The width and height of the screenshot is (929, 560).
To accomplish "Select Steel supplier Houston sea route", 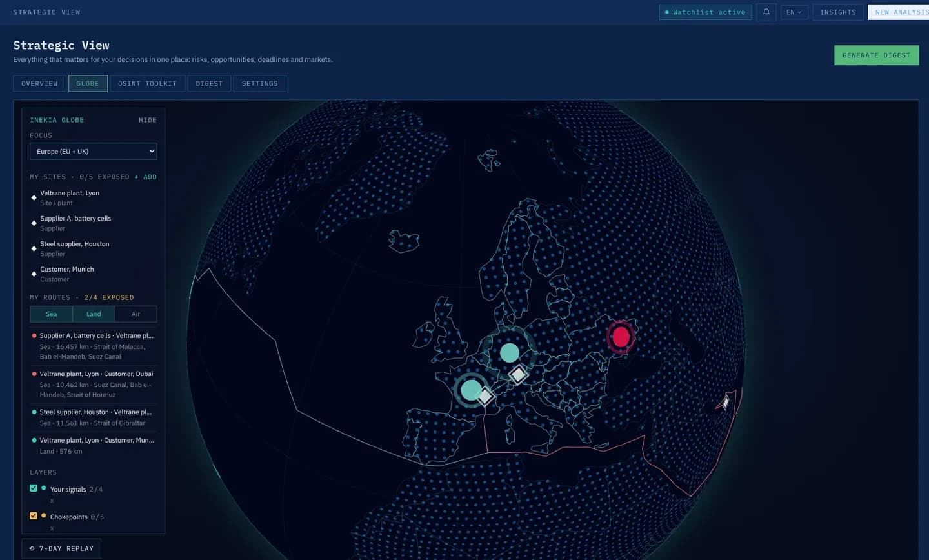I will click(x=93, y=417).
